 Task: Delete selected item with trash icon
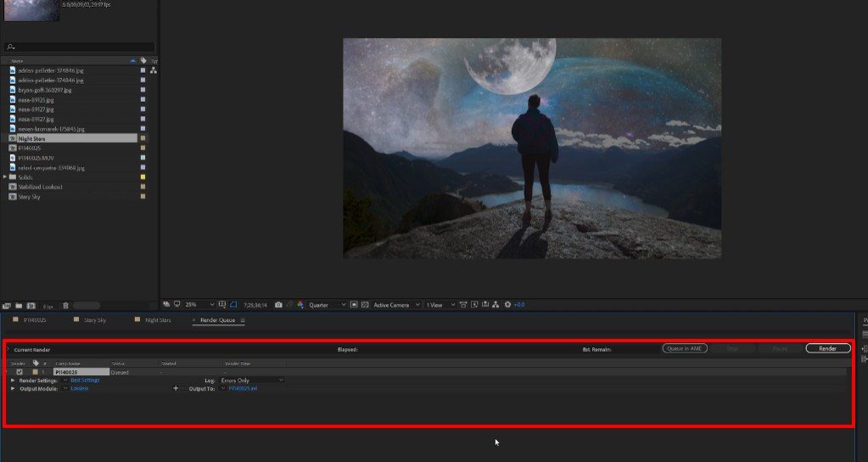point(65,305)
